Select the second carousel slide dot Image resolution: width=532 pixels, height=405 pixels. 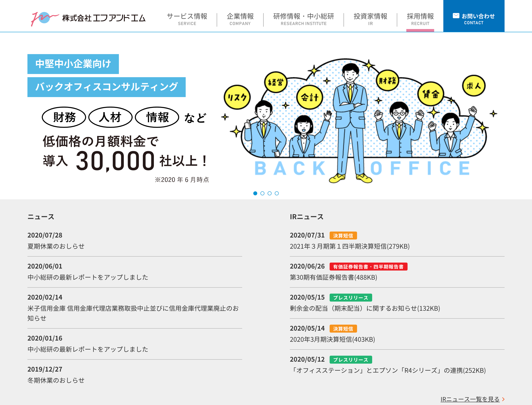(x=262, y=193)
